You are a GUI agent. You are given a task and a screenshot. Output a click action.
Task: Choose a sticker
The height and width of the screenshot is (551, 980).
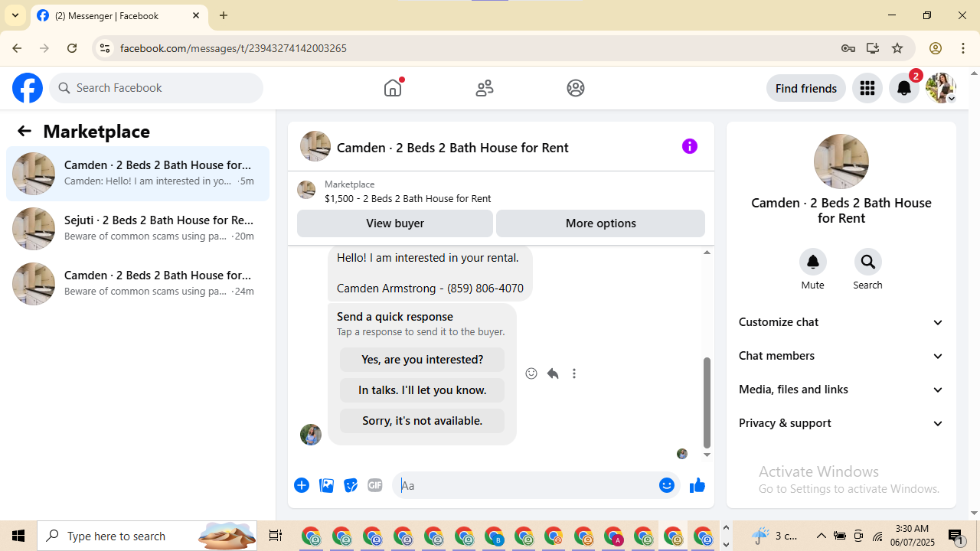click(x=351, y=485)
